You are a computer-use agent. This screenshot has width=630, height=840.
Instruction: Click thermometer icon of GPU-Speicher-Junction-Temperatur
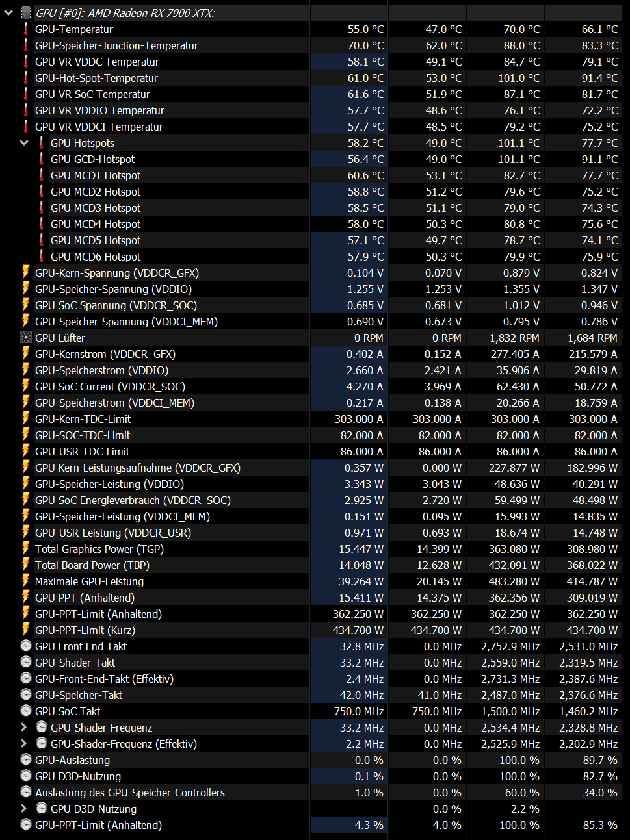[x=26, y=45]
